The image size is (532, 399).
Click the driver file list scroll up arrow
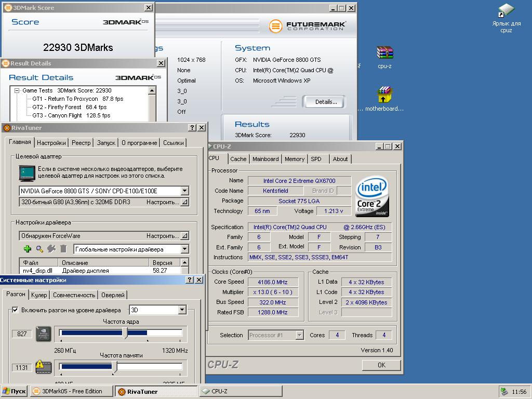coord(184,262)
